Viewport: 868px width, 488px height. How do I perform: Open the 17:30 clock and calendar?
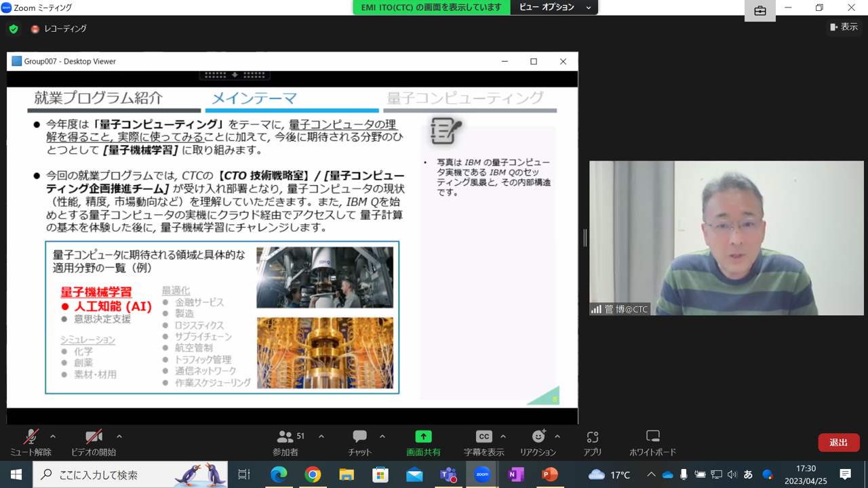(x=806, y=474)
